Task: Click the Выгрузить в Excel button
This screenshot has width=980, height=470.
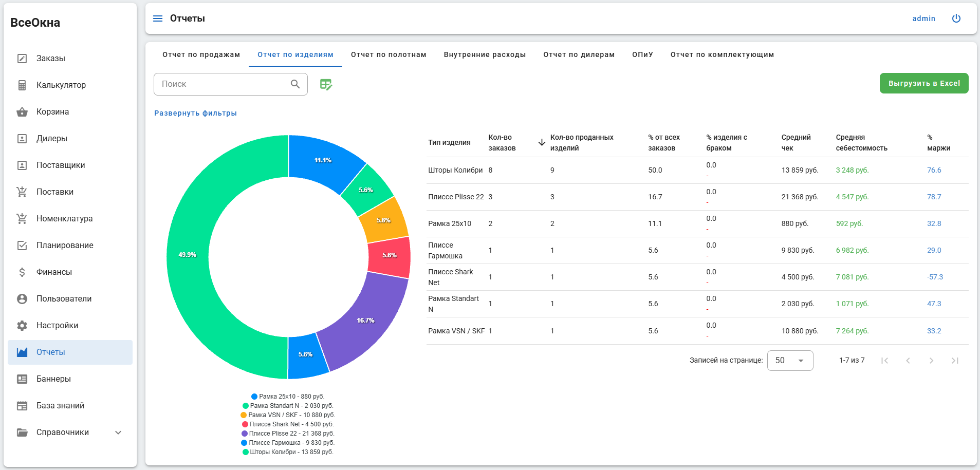Action: (924, 83)
